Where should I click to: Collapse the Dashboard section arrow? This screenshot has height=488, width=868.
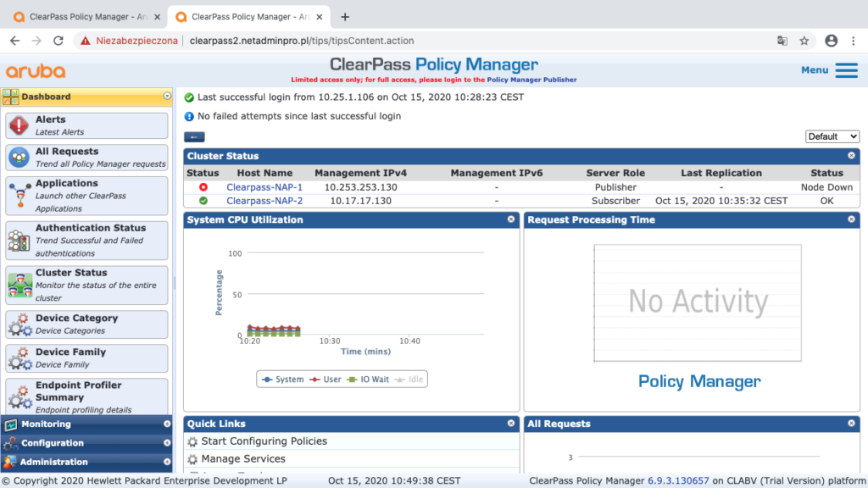167,97
